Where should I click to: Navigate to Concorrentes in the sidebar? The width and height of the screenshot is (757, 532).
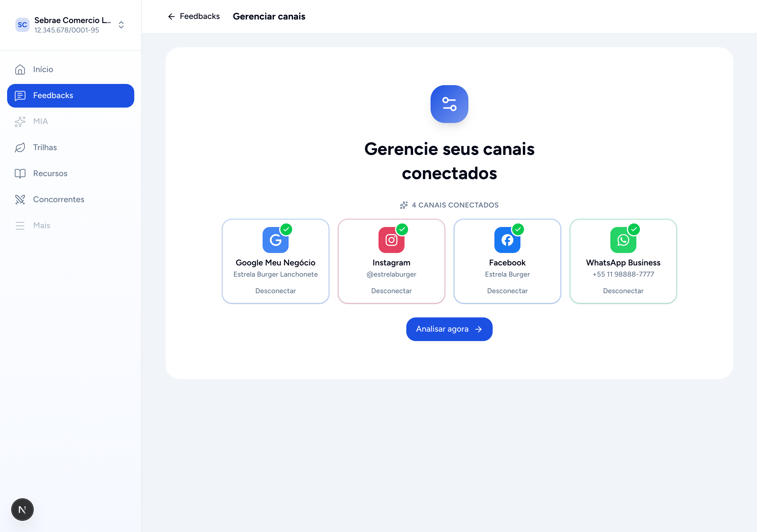(x=71, y=200)
